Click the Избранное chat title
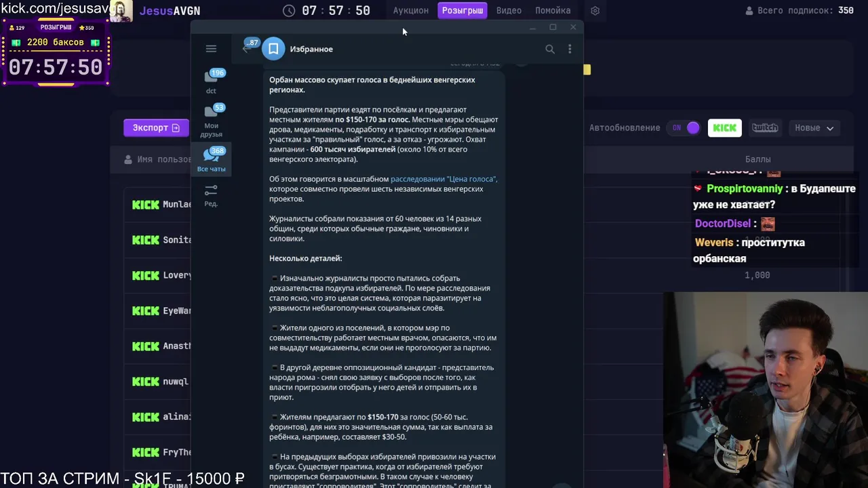The image size is (868, 488). click(x=311, y=49)
